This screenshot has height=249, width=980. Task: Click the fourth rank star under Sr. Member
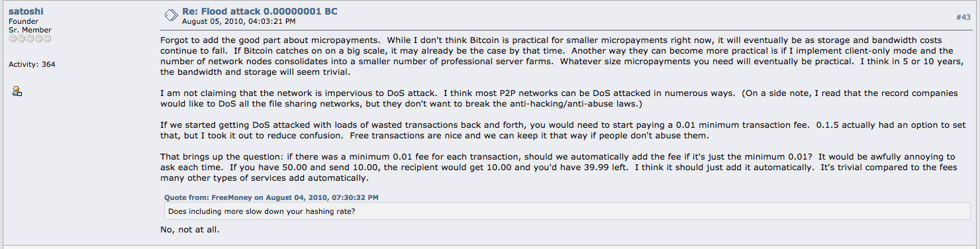point(38,39)
